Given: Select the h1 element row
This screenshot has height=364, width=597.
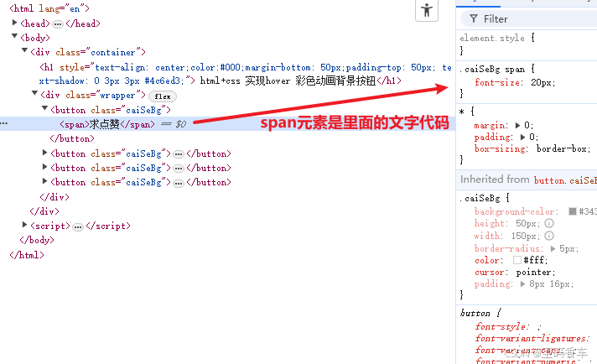Looking at the screenshot, I should coord(228,74).
